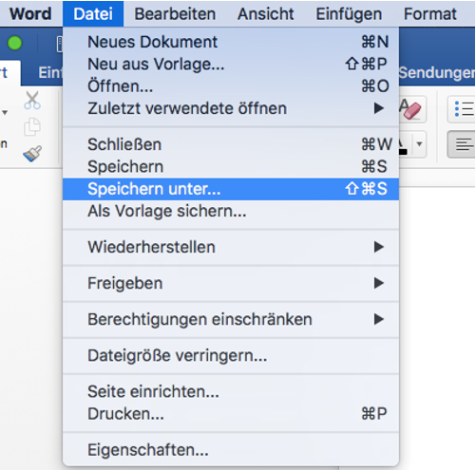Select the format painter brush icon
Screen dimensions: 476x470
(32, 154)
